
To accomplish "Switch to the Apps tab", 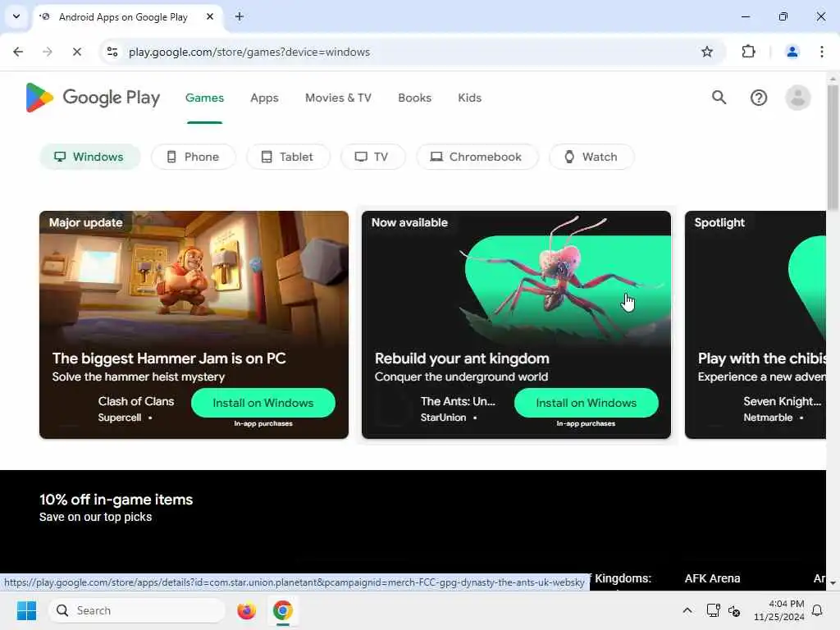I will click(x=264, y=98).
